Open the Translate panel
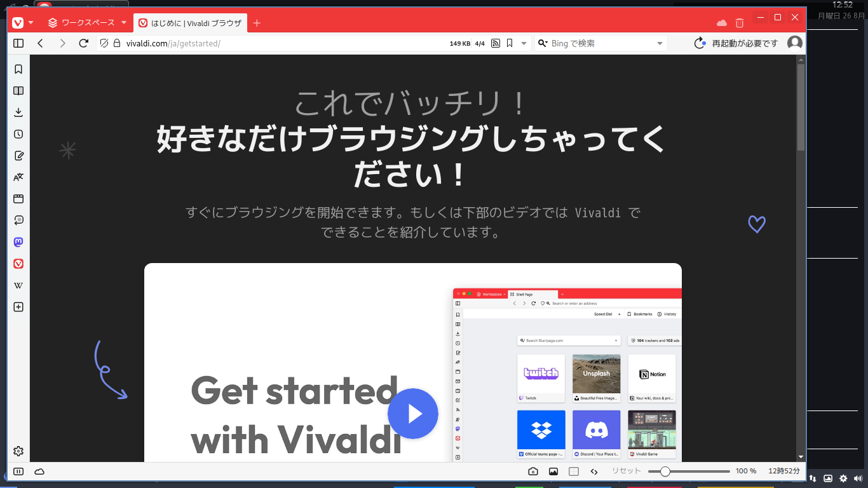 (18, 177)
